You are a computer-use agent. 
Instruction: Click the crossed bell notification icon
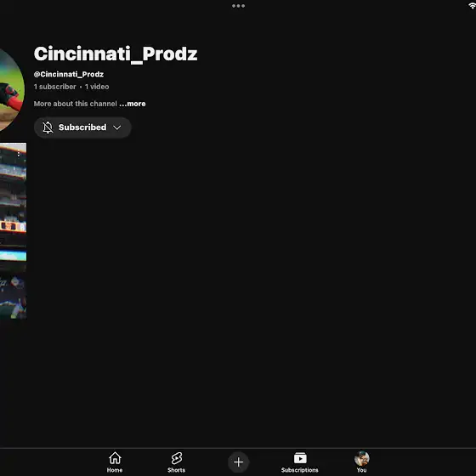coord(48,127)
